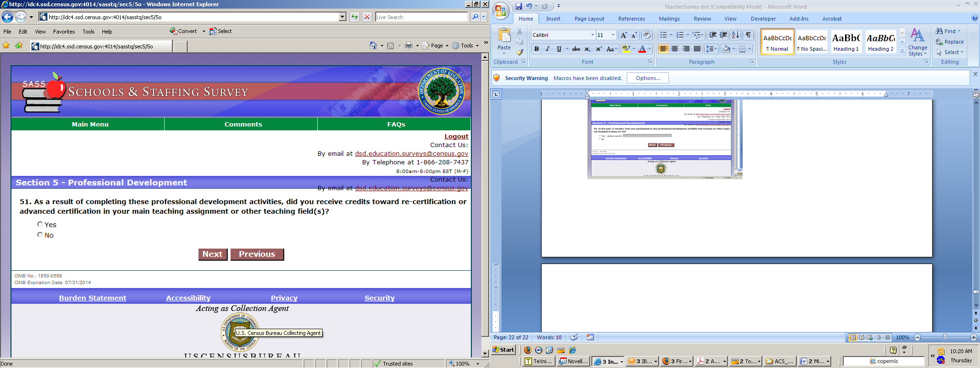This screenshot has height=368, width=980.
Task: Click the Grow Font icon in Word
Action: pyautogui.click(x=623, y=35)
